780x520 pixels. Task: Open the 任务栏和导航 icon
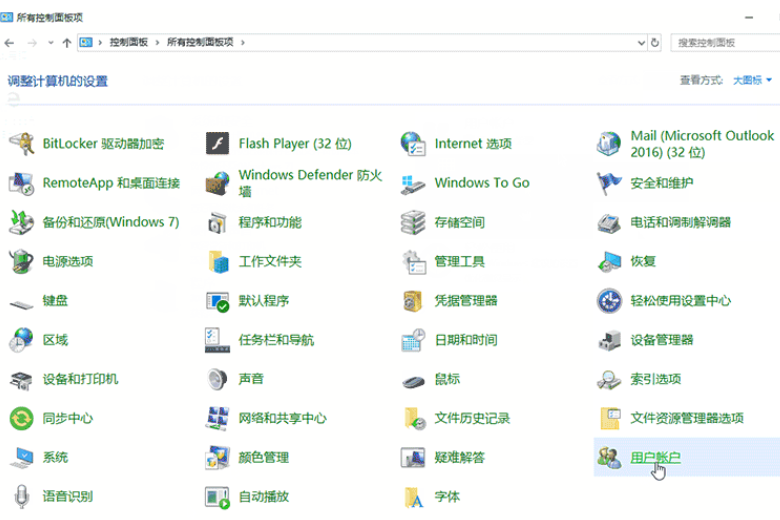[217, 340]
